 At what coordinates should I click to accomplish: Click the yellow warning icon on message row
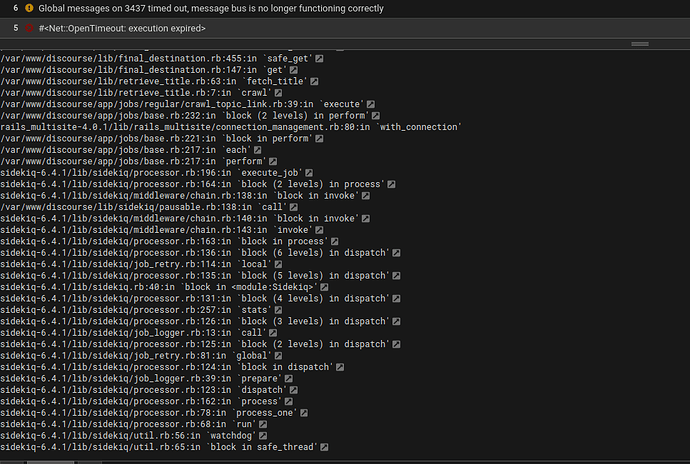coord(29,8)
